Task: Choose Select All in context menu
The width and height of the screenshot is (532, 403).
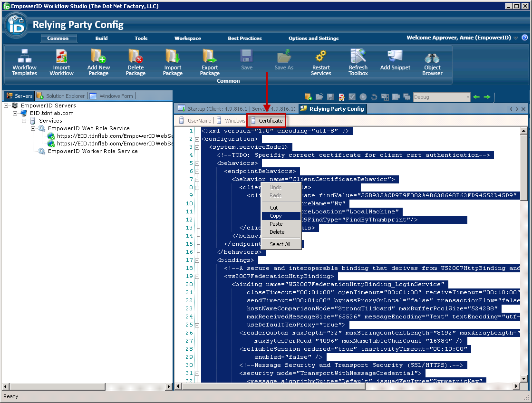Action: [280, 244]
